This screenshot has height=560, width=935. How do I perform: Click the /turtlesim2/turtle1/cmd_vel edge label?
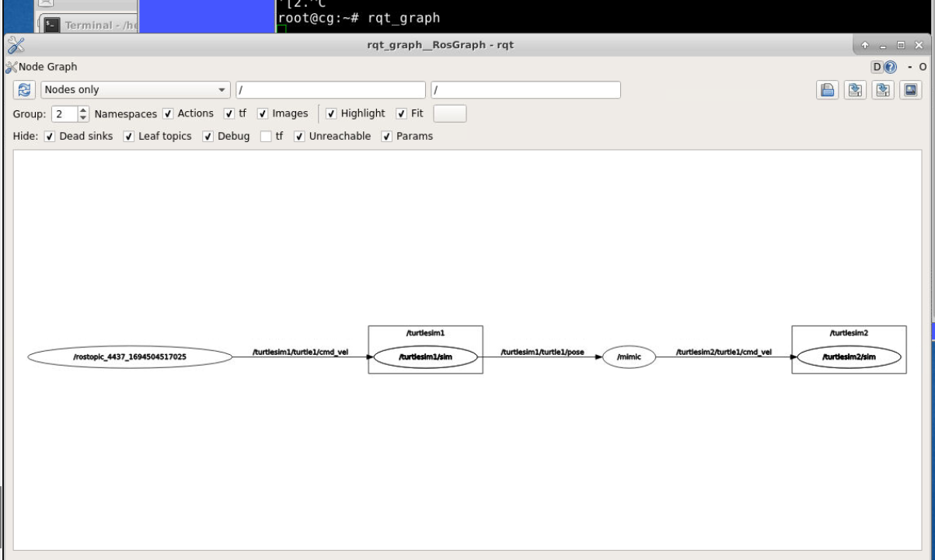pyautogui.click(x=724, y=352)
